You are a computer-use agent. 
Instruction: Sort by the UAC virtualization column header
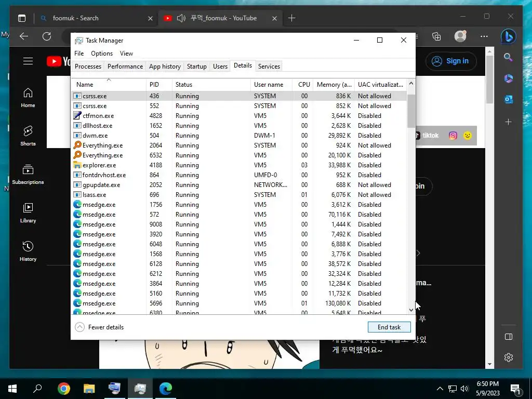pos(380,85)
